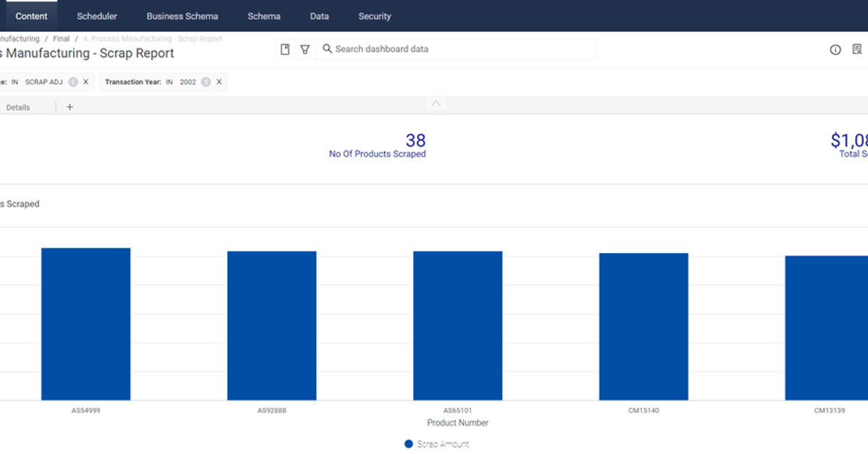Click the CM15140 axis label
868x454 pixels.
tap(644, 411)
